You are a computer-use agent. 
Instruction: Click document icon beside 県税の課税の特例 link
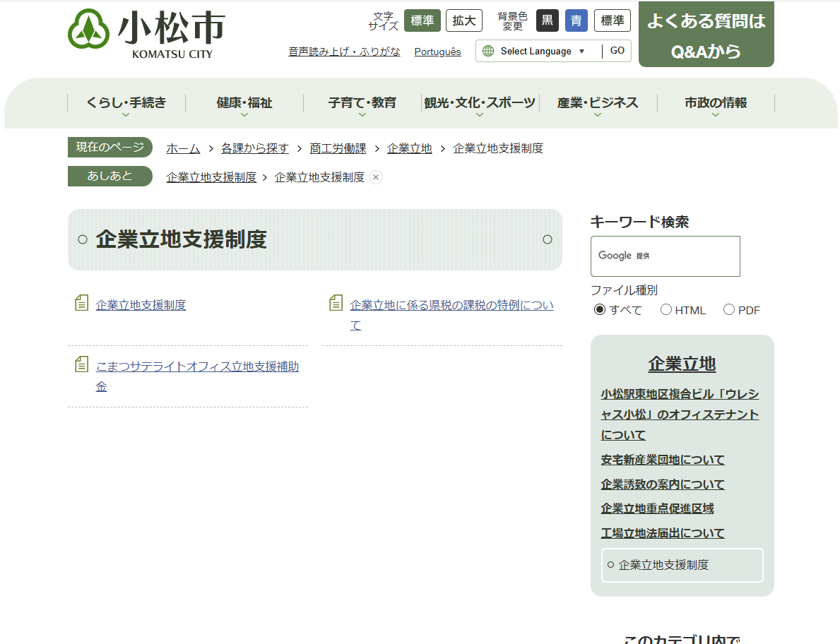tap(336, 303)
